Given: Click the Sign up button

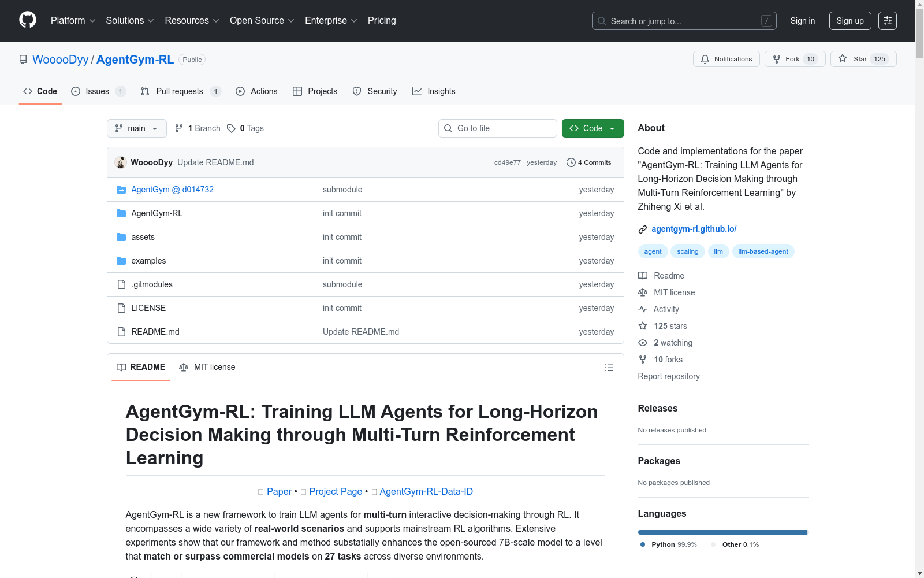Looking at the screenshot, I should (x=850, y=21).
